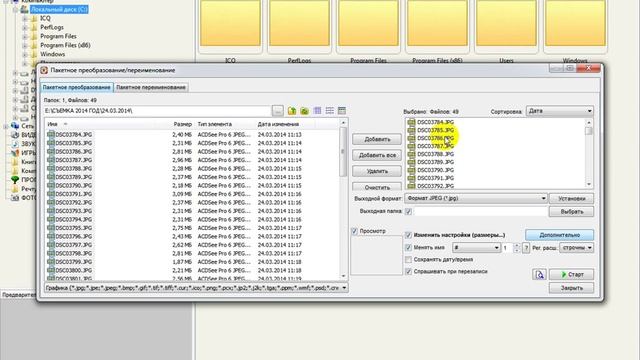
Task: Open the Рег. расш. строчны dropdown
Action: click(x=576, y=248)
